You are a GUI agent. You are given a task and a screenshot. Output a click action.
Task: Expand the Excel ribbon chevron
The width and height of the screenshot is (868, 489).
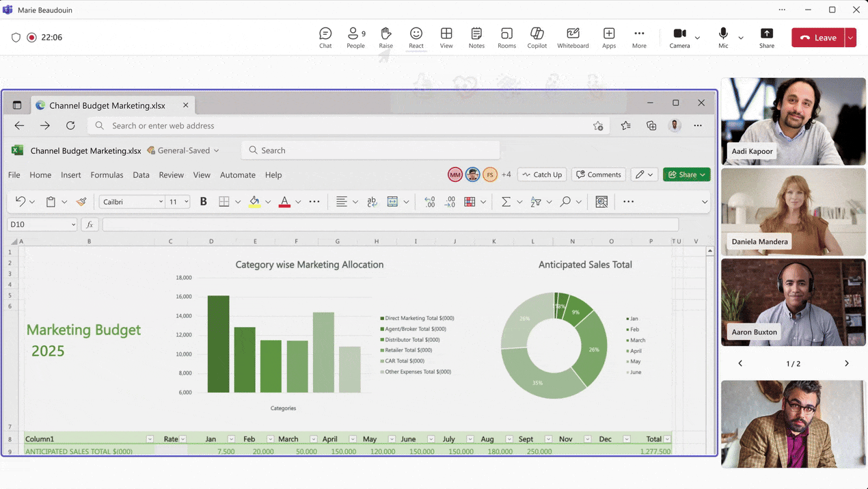(705, 202)
